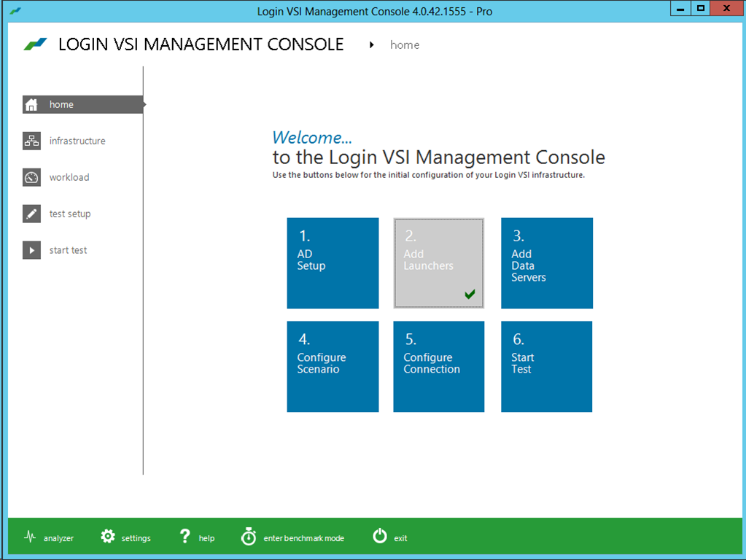Click the 6. Start Test tile
Image resolution: width=746 pixels, height=560 pixels.
pos(547,366)
